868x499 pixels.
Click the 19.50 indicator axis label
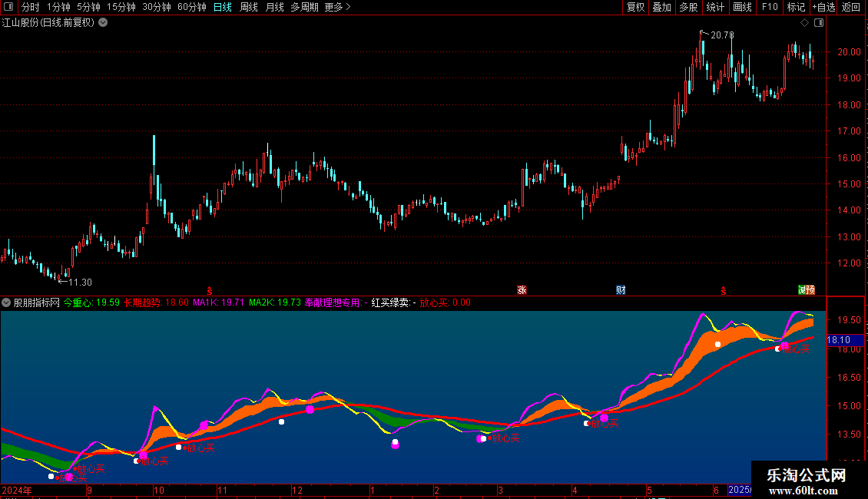(x=849, y=320)
